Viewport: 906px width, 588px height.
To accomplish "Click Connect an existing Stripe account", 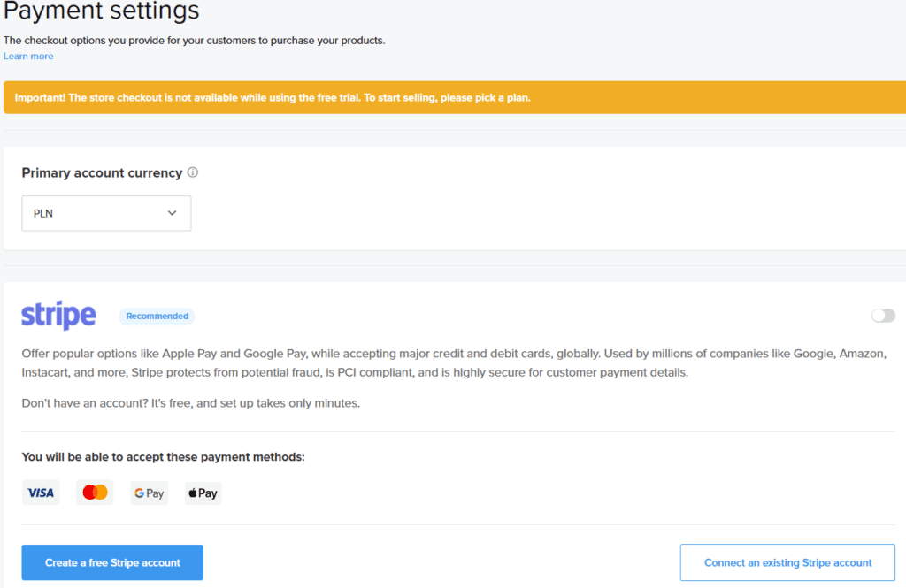I will pos(787,562).
